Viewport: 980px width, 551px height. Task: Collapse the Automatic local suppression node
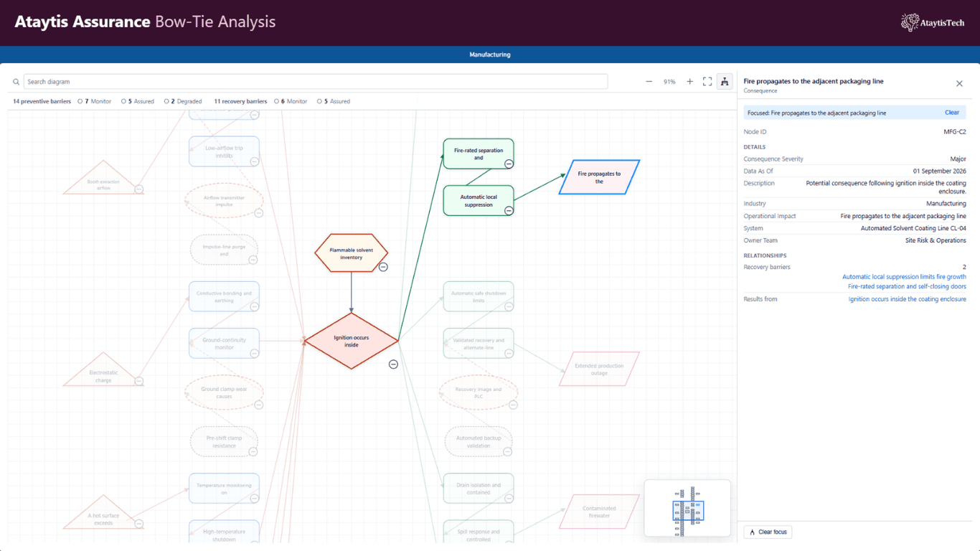click(x=509, y=210)
